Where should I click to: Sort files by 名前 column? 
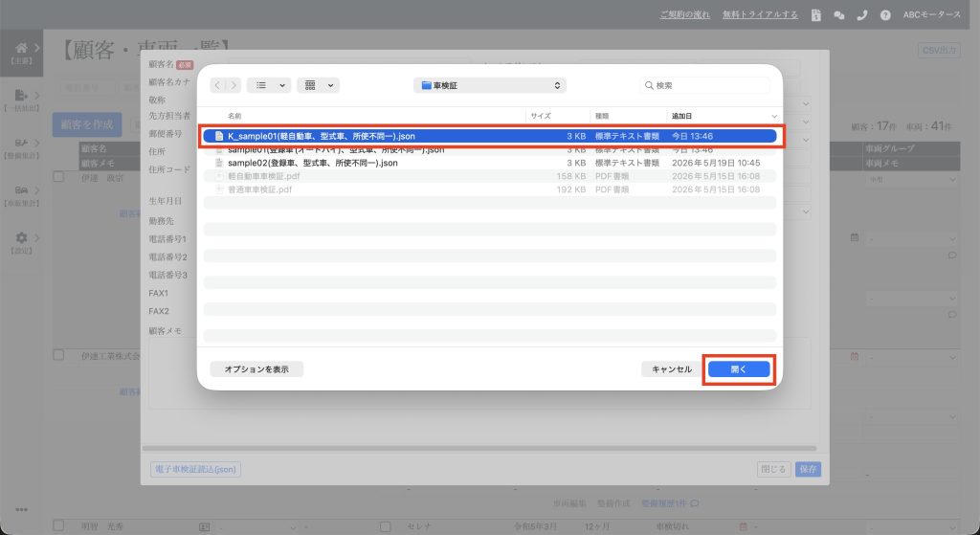[x=234, y=116]
